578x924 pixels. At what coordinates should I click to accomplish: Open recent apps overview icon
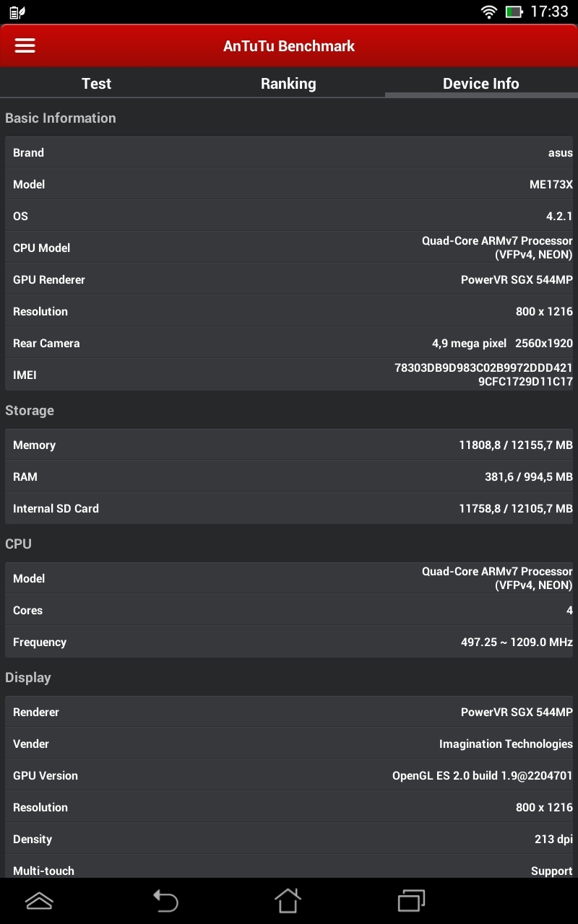[x=412, y=900]
